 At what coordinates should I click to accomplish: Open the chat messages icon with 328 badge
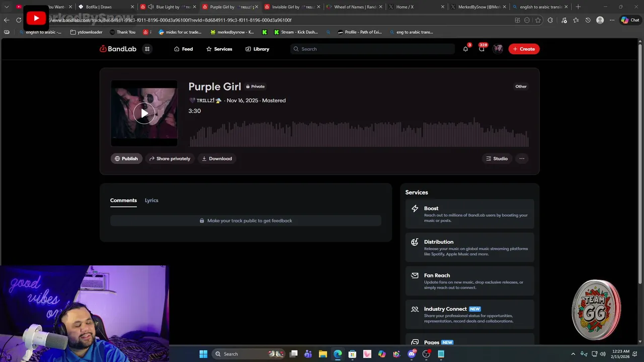(481, 49)
